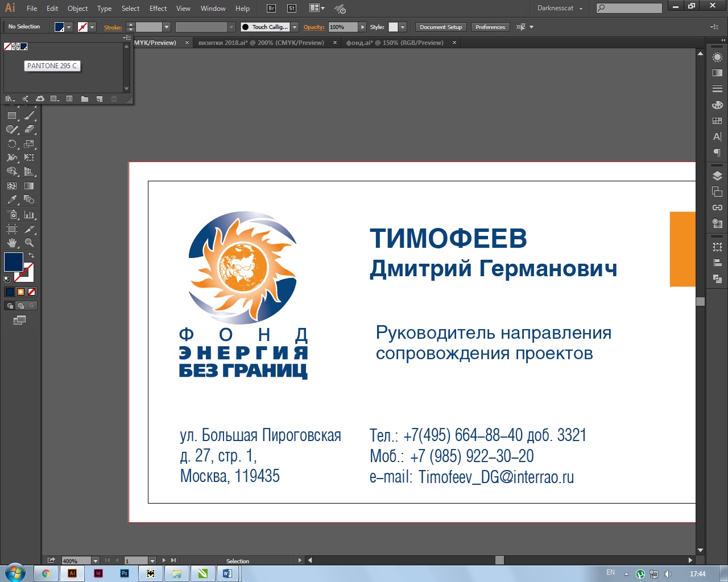This screenshot has height=582, width=728.
Task: Open the Paragraph panel from the dock
Action: [717, 153]
